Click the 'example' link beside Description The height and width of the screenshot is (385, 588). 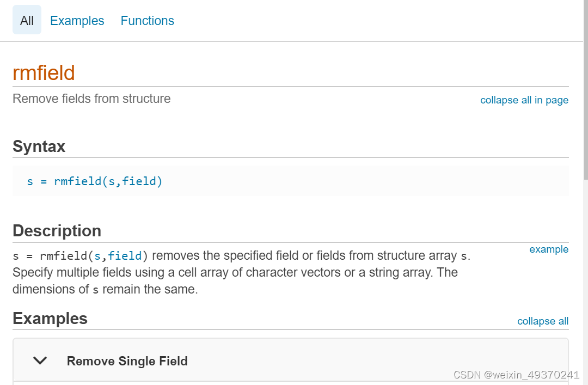click(x=548, y=249)
